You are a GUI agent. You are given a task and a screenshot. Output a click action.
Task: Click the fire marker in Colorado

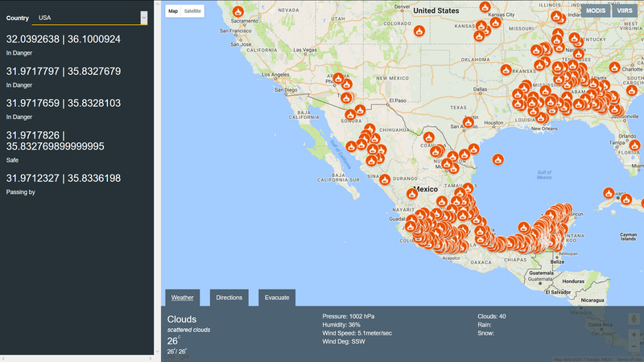coord(419,31)
